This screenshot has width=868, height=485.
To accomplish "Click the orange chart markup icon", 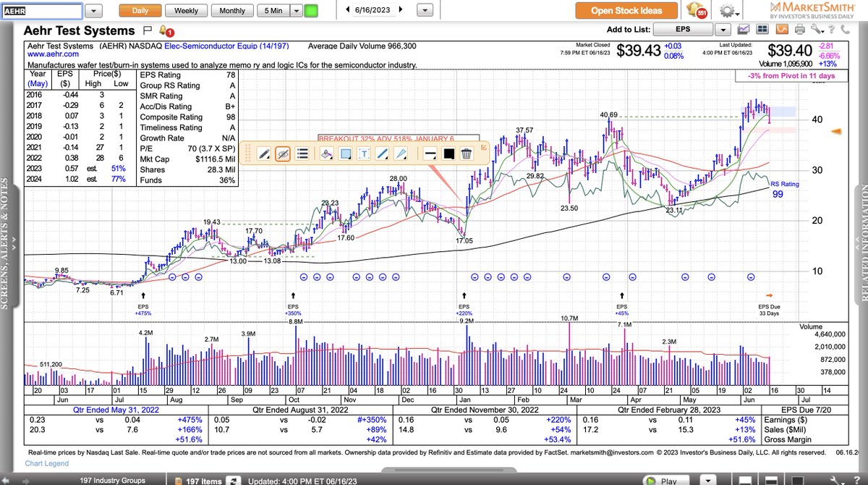I will (781, 30).
